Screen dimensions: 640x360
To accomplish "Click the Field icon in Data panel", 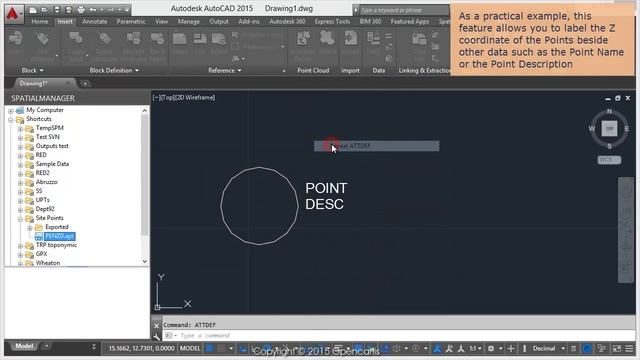I will pos(373,39).
